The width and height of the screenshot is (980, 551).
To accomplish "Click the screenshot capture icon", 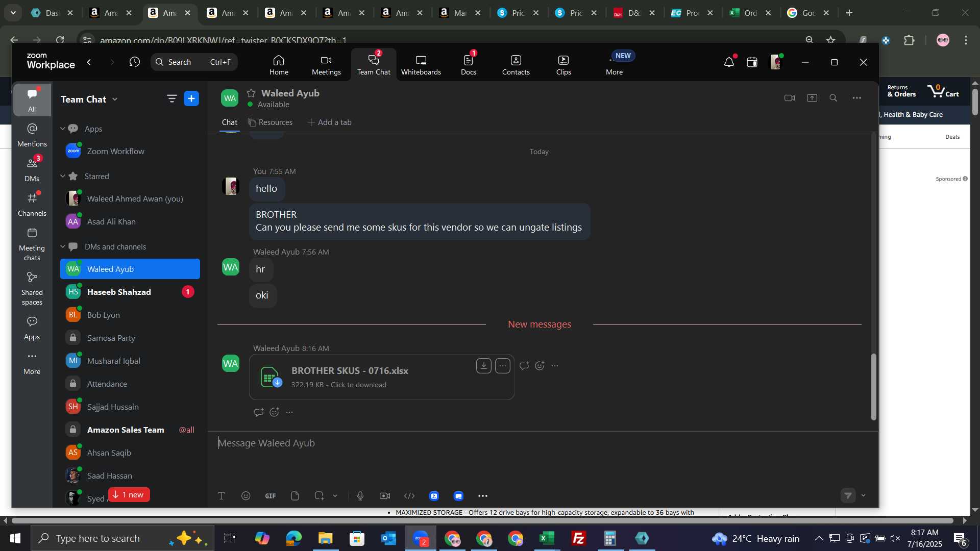I will (x=319, y=496).
